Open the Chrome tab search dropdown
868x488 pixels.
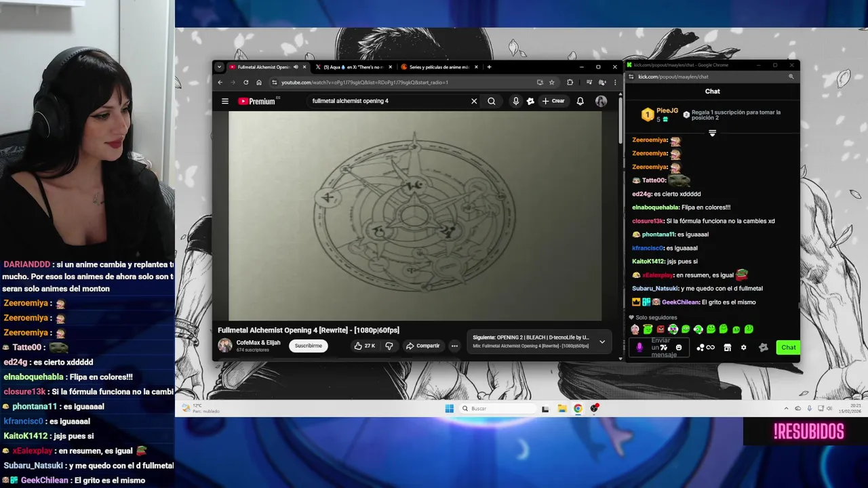coord(219,67)
